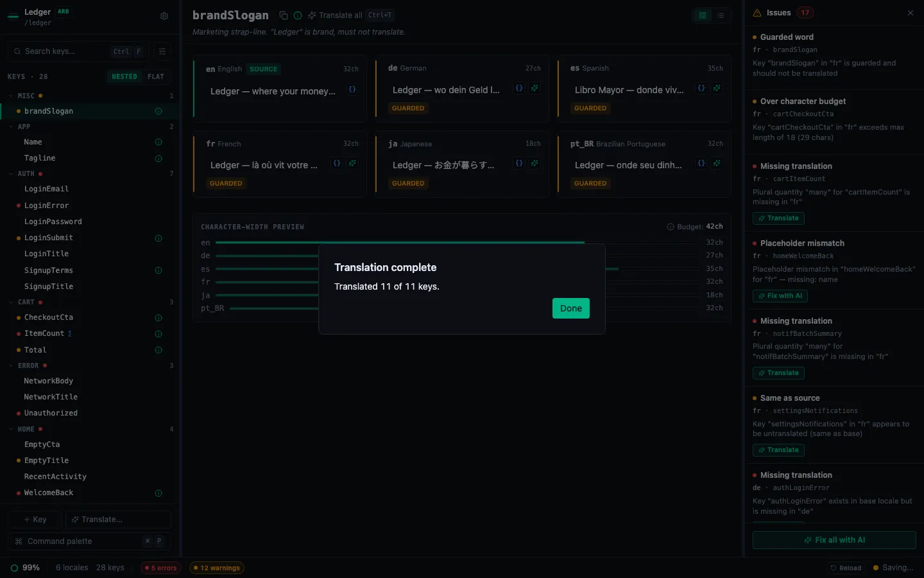Click the es character-width bar

coord(457,269)
